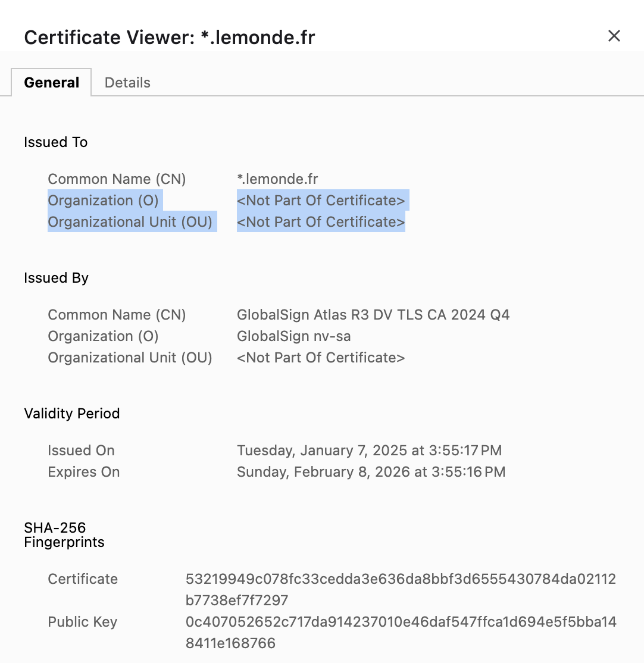Click the GlobalSign nv-sa organization value
The height and width of the screenshot is (663, 644).
tap(294, 336)
